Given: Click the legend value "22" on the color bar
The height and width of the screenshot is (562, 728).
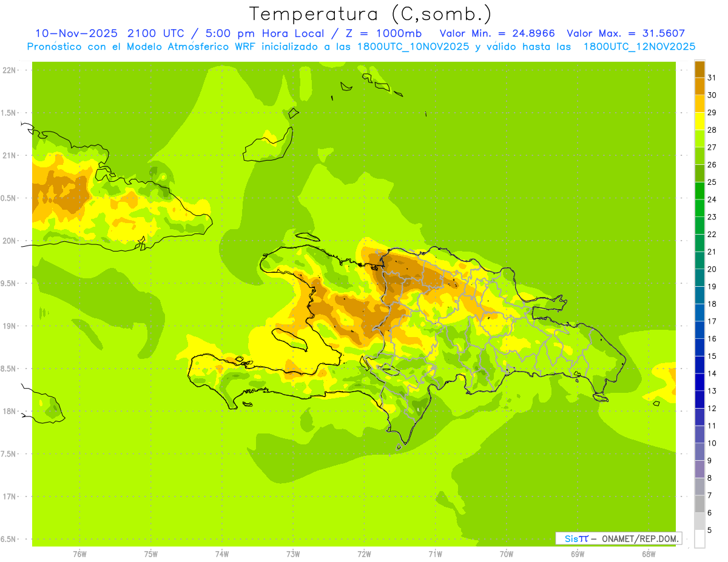Looking at the screenshot, I should point(712,235).
